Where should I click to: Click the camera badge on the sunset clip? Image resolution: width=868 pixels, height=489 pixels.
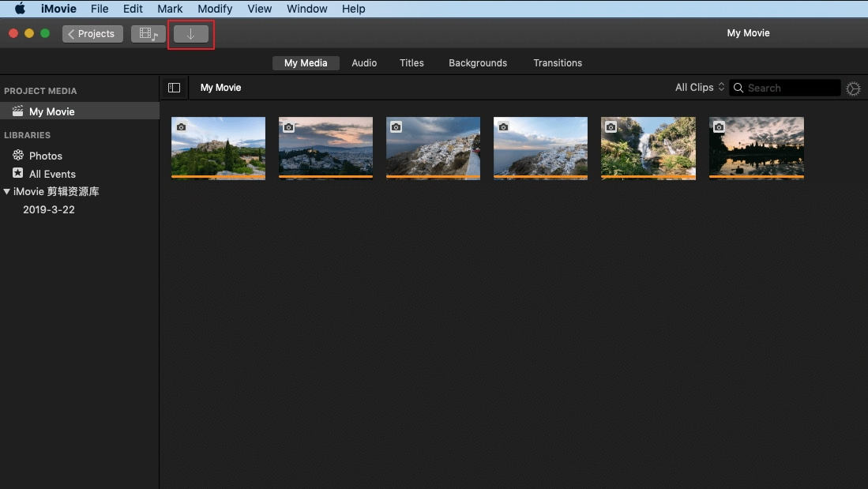coord(718,126)
